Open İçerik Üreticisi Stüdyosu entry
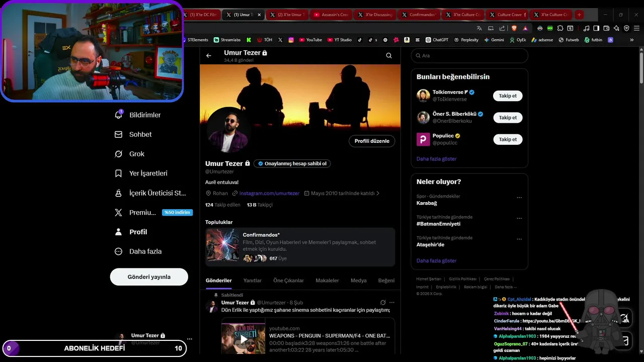The image size is (644, 362). [x=151, y=193]
